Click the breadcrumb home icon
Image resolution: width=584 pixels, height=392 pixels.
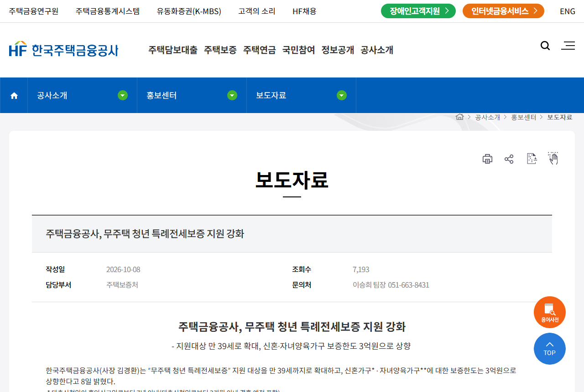pos(459,117)
